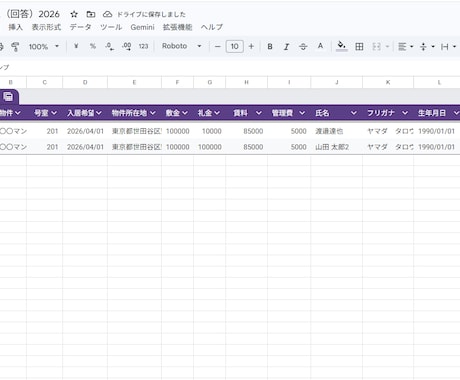The image size is (460, 380).
Task: Star this spreadsheet document
Action: click(74, 14)
